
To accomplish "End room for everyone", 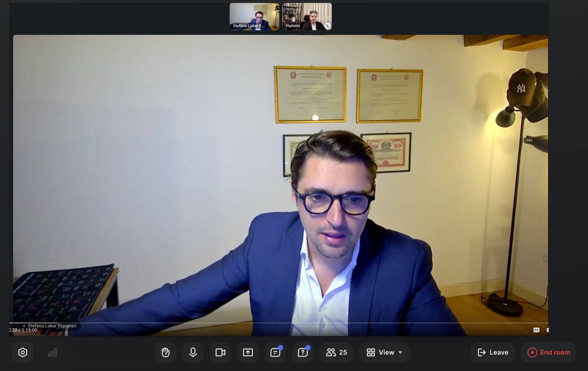I will coord(548,352).
